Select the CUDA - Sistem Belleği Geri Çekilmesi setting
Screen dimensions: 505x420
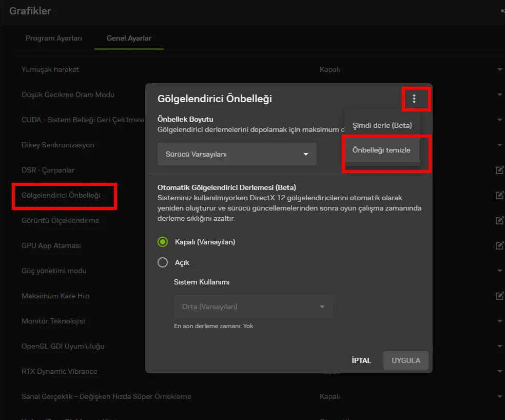click(x=83, y=120)
